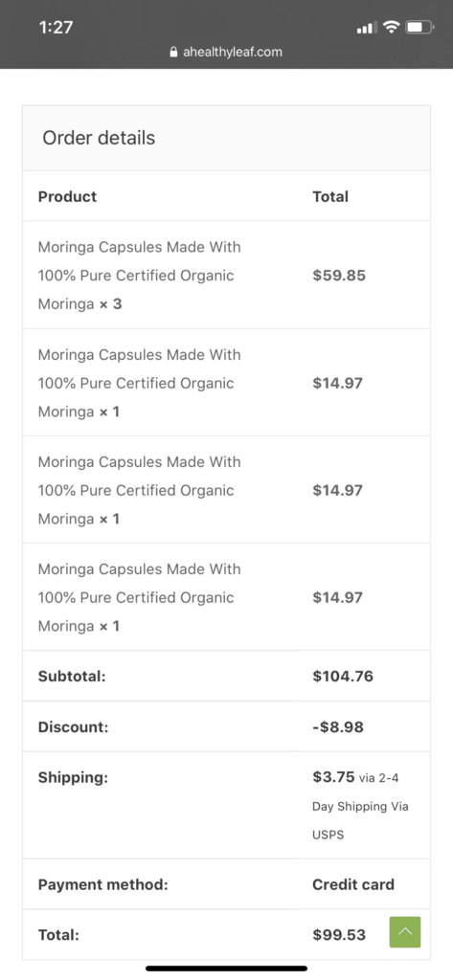Tap the cellular signal bars icon
The width and height of the screenshot is (453, 980).
click(367, 28)
